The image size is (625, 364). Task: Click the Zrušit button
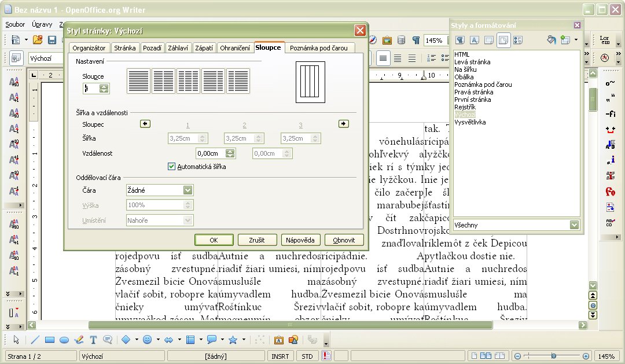coord(257,240)
